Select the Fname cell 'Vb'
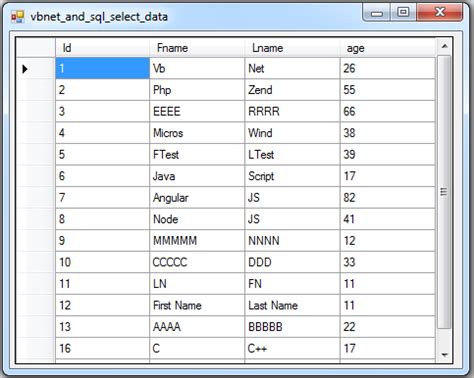Viewport: 474px width, 378px height. 197,68
